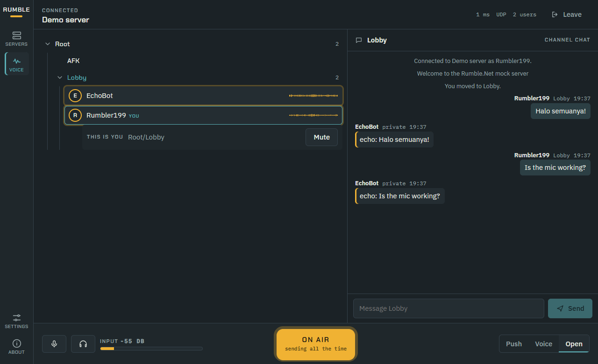Image resolution: width=598 pixels, height=364 pixels.
Task: Click the ON AIR transmit button
Action: pyautogui.click(x=316, y=344)
